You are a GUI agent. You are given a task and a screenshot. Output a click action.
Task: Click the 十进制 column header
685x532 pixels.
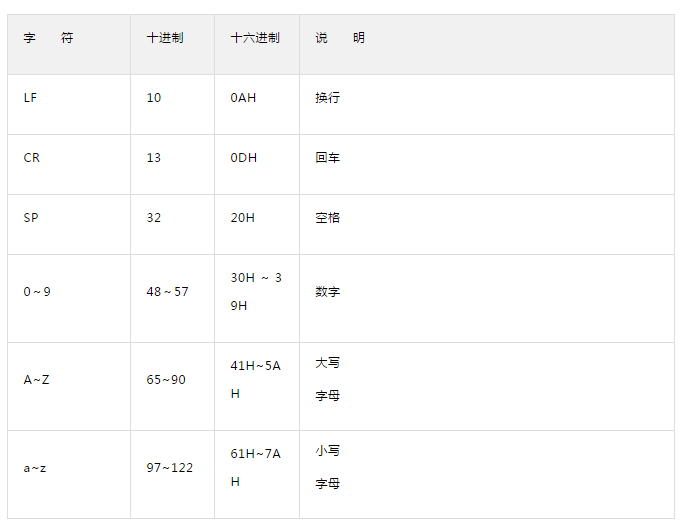(164, 38)
